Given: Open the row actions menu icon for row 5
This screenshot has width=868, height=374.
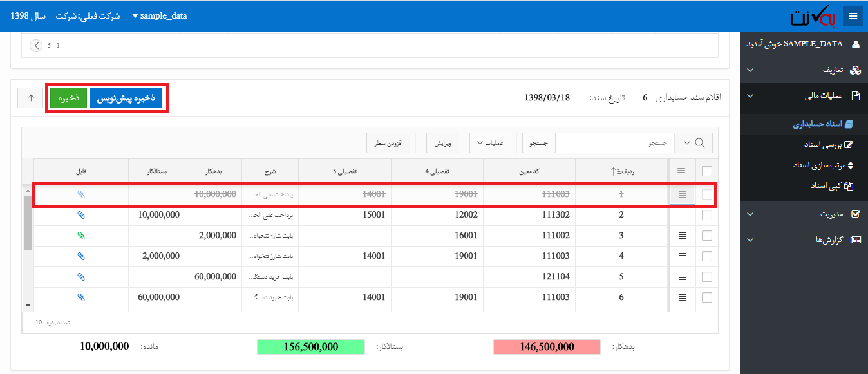Looking at the screenshot, I should pyautogui.click(x=683, y=277).
